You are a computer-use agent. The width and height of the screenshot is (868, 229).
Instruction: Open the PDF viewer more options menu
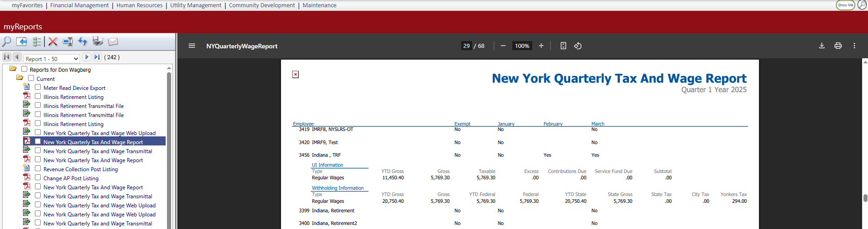pos(854,46)
